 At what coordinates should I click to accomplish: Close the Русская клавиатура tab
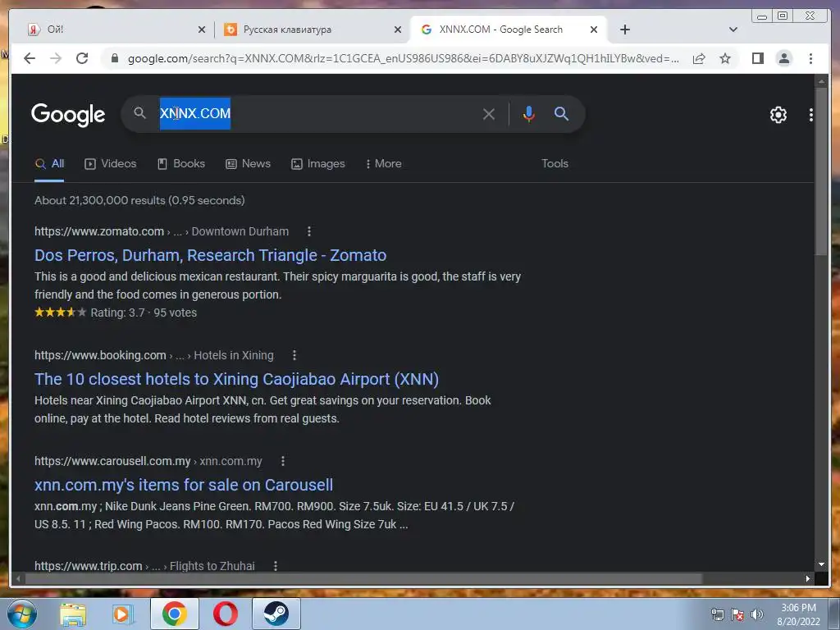pos(398,30)
